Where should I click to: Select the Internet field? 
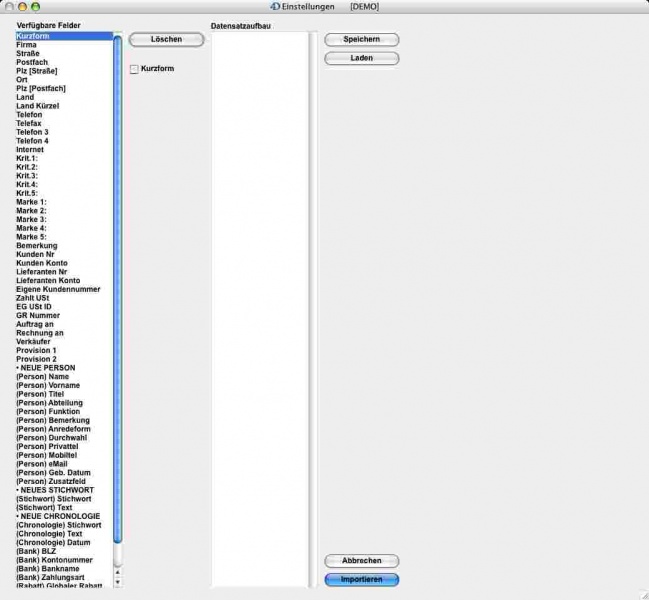30,150
